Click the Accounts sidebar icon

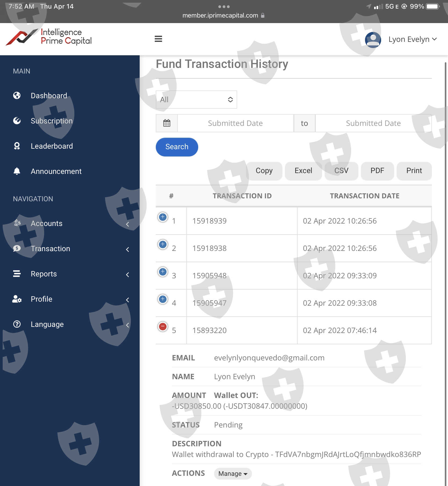pos(17,223)
